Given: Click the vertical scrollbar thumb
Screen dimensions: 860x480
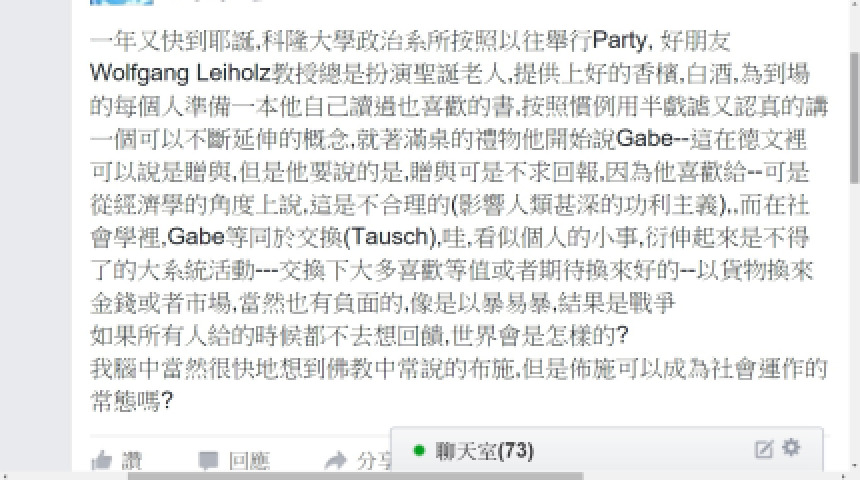Looking at the screenshot, I should 855,118.
